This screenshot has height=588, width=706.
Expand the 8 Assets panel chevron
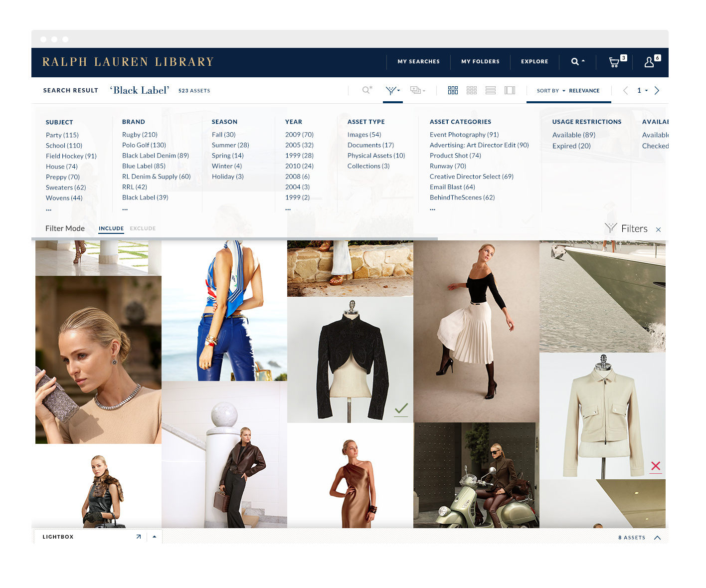tap(657, 538)
